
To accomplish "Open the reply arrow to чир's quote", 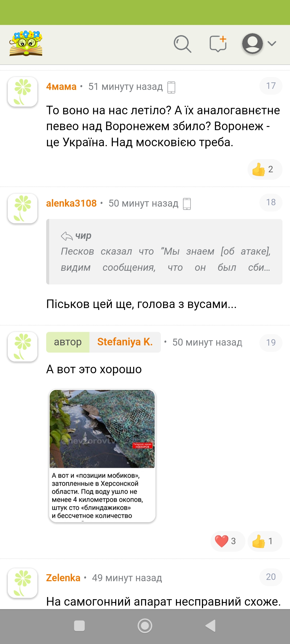I will click(x=67, y=236).
